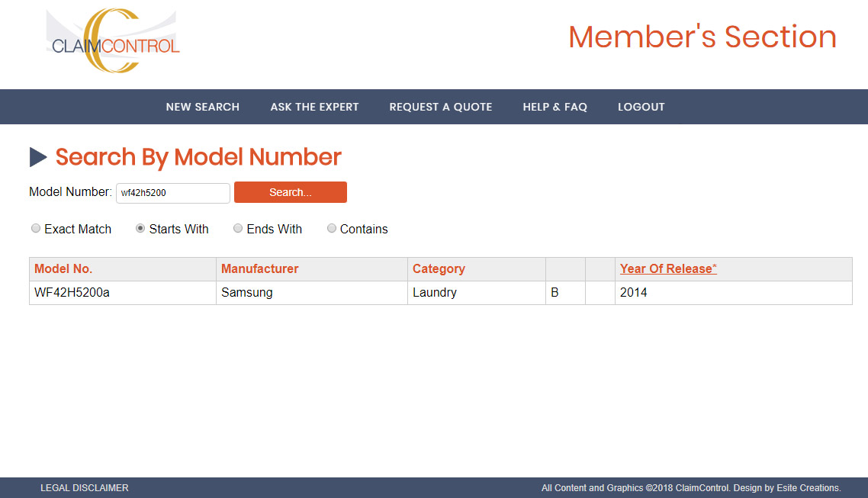868x498 pixels.
Task: Click the Samsung manufacturer cell
Action: coord(246,292)
